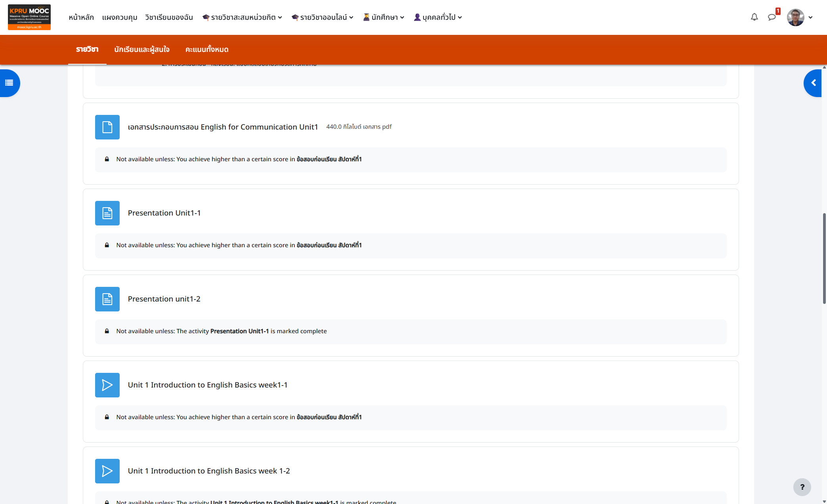Open วิชาเรียนของฉัน my courses menu
827x504 pixels.
pos(169,17)
